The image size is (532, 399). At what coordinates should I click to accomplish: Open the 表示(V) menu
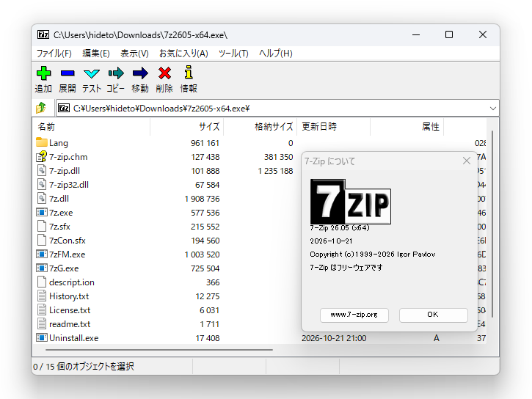pyautogui.click(x=134, y=54)
